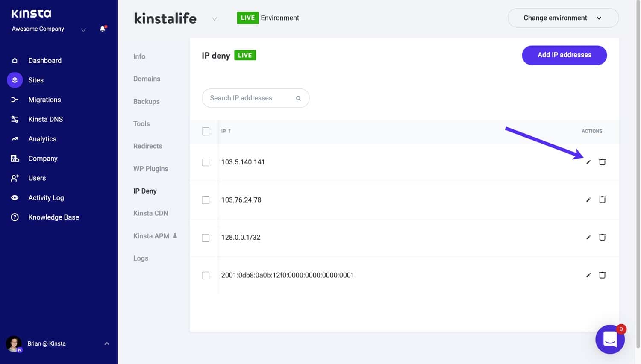The height and width of the screenshot is (364, 641).
Task: Switch to the Backups tab
Action: click(x=146, y=101)
